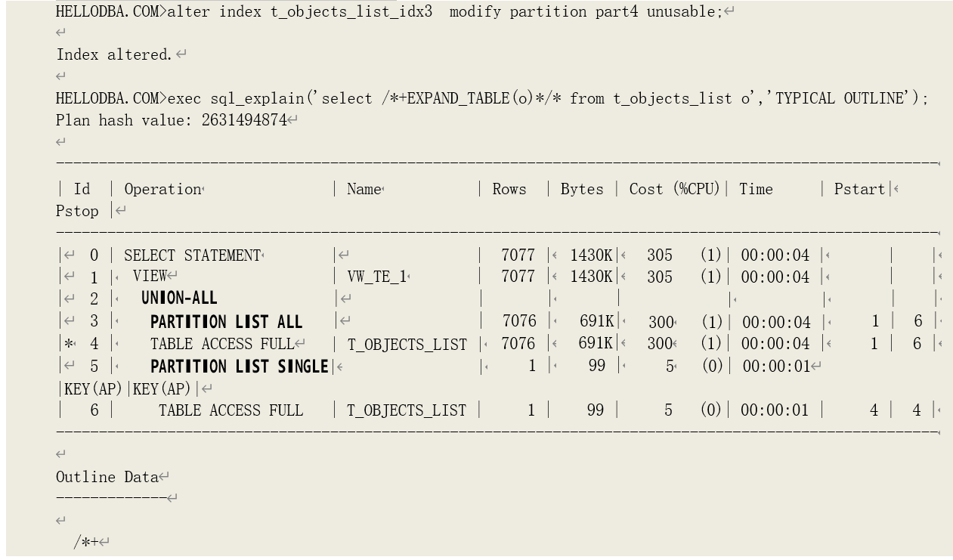The width and height of the screenshot is (953, 560).
Task: Click the 'Index altered.' output line
Action: pos(114,55)
